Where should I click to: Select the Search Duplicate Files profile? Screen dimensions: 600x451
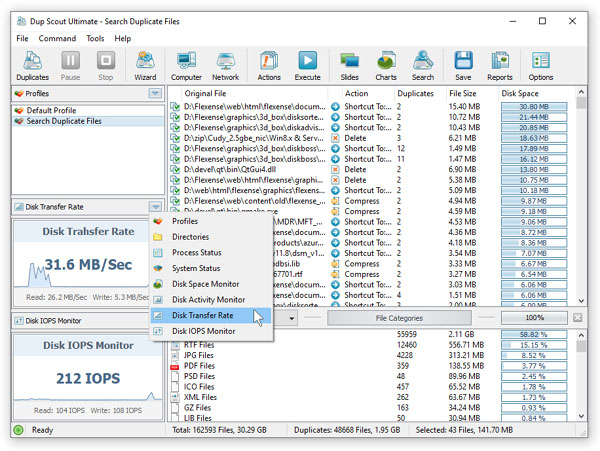tap(88, 121)
